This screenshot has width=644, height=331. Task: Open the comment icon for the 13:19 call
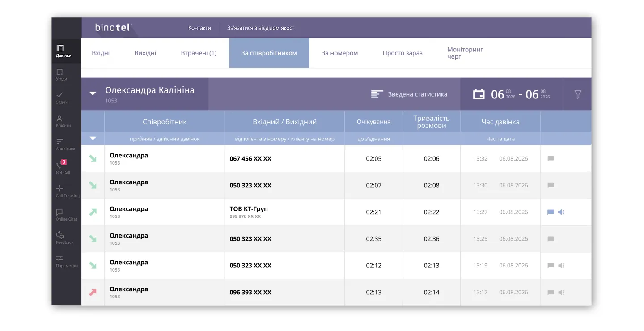(551, 266)
